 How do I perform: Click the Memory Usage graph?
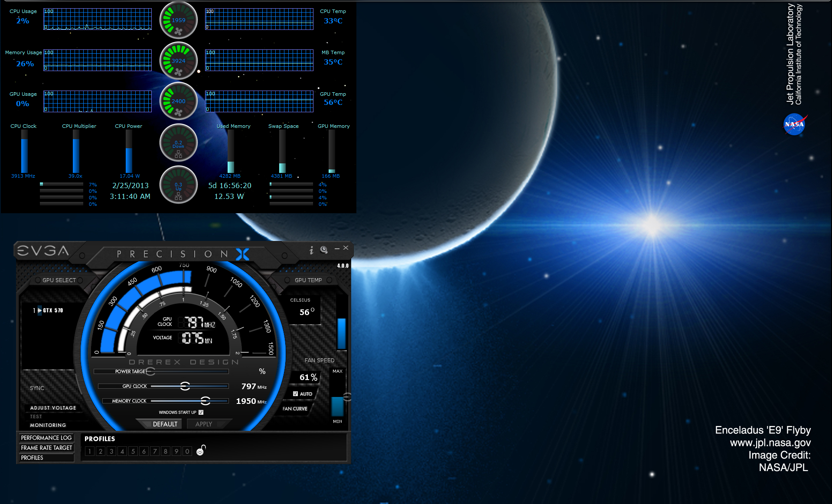point(98,60)
